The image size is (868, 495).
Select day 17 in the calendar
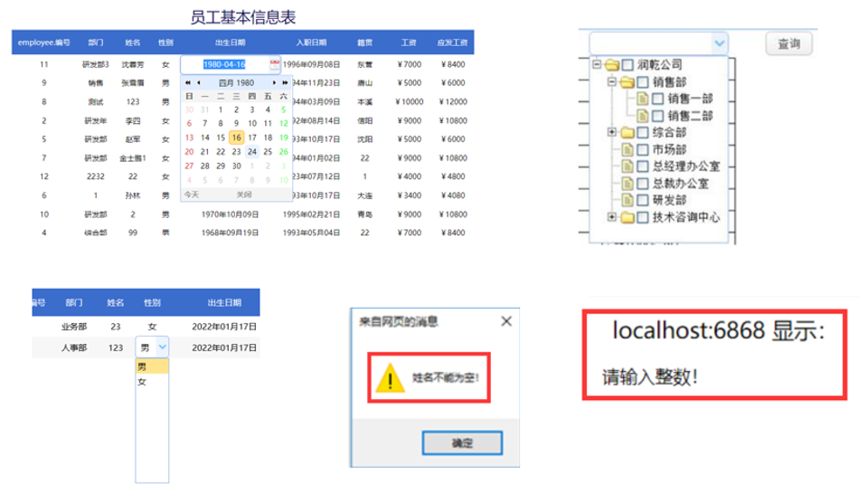[x=252, y=138]
